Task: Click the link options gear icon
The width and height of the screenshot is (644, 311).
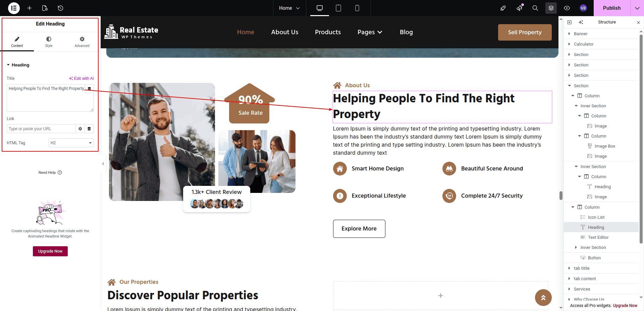Action: point(80,129)
